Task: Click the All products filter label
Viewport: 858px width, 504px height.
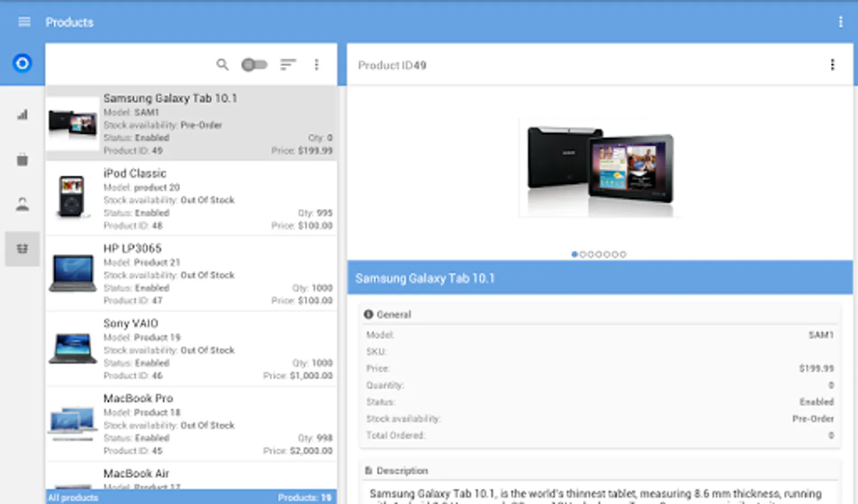Action: 73,497
